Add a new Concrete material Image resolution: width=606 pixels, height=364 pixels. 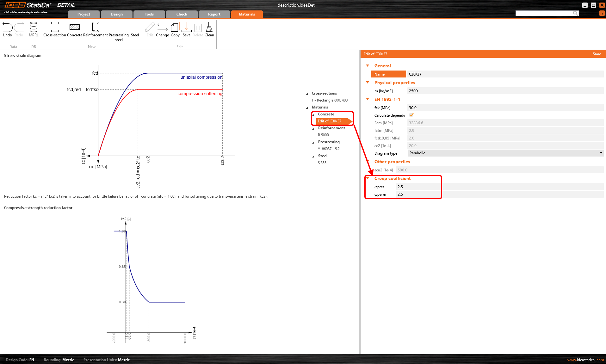pyautogui.click(x=75, y=28)
